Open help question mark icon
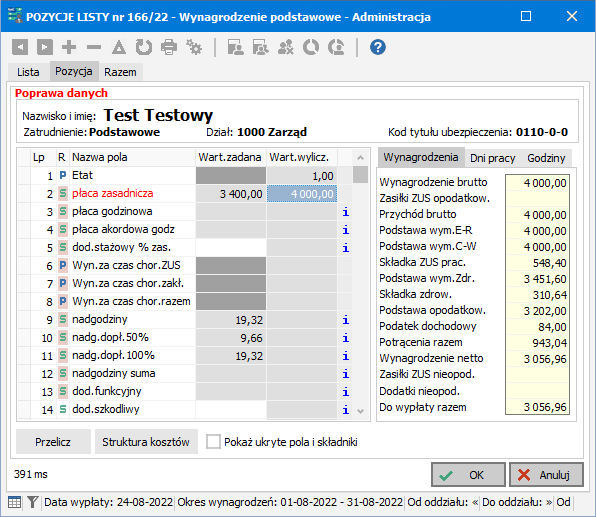Screen dimensions: 596x517 pyautogui.click(x=378, y=48)
